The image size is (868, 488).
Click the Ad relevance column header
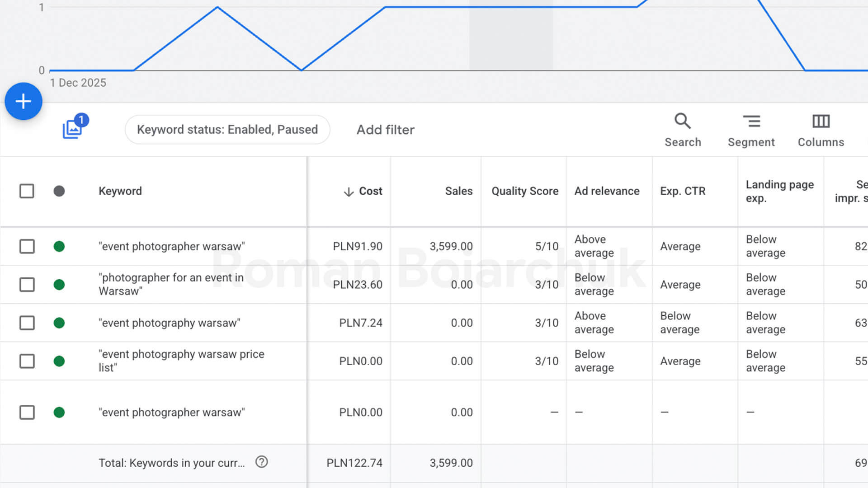click(x=607, y=191)
